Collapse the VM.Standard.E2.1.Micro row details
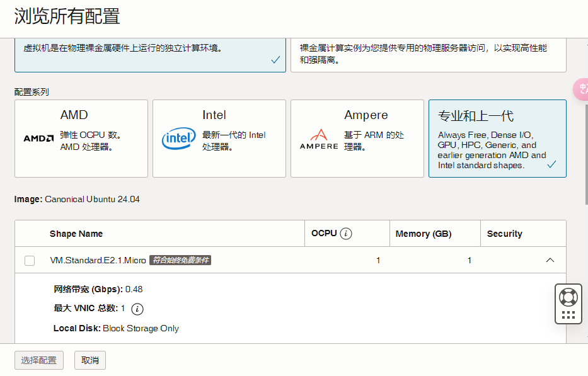588x376 pixels. (x=550, y=260)
